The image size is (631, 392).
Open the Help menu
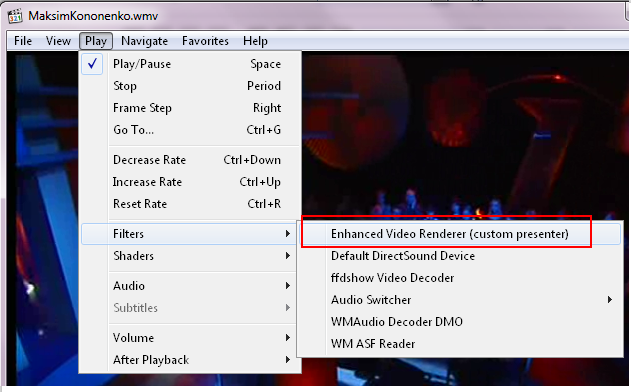255,41
